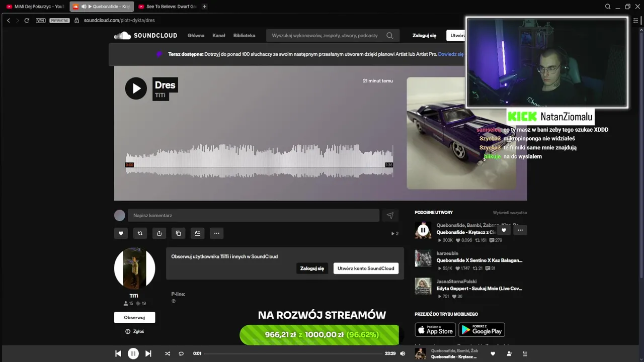Click the browser search tabs magnifier icon
Screen dimensions: 644x362
(x=608, y=7)
